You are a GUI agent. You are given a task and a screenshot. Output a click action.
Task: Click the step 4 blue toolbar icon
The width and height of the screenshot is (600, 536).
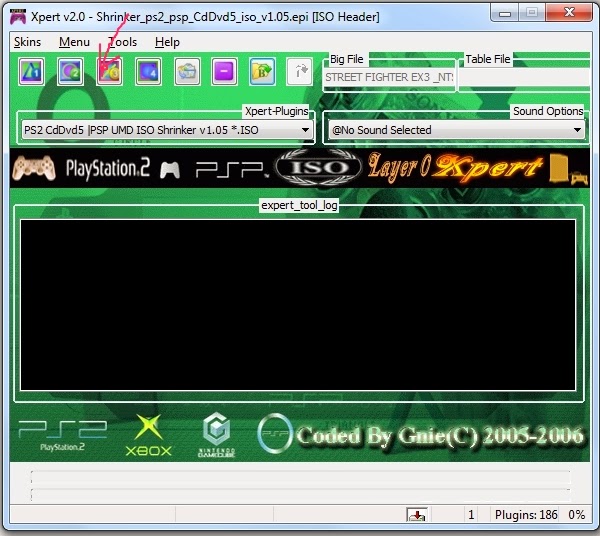click(148, 72)
